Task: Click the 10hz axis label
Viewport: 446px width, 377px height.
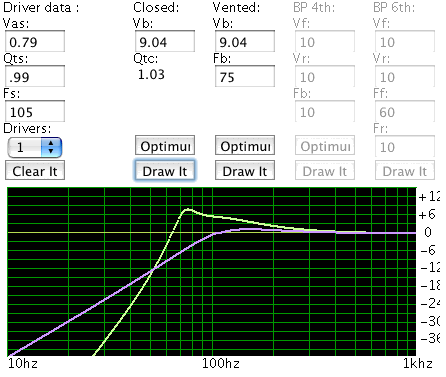Action: coord(23,363)
